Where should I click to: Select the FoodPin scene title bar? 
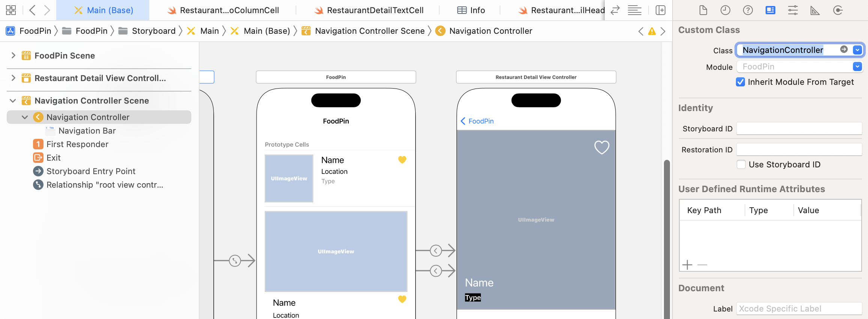click(336, 77)
